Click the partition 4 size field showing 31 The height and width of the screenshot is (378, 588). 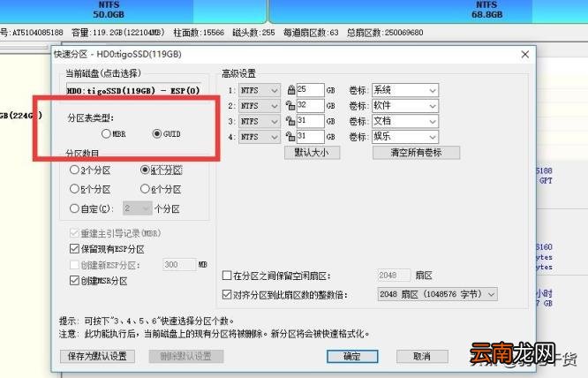click(310, 137)
